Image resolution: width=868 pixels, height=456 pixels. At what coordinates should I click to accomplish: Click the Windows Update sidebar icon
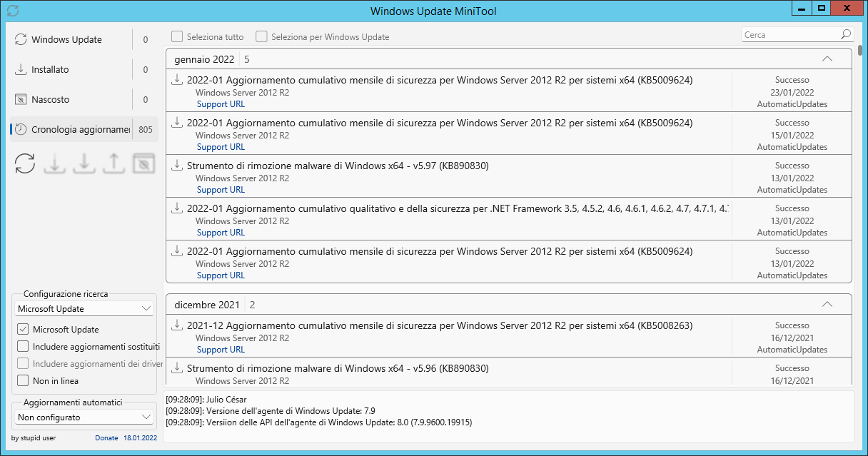pos(21,40)
